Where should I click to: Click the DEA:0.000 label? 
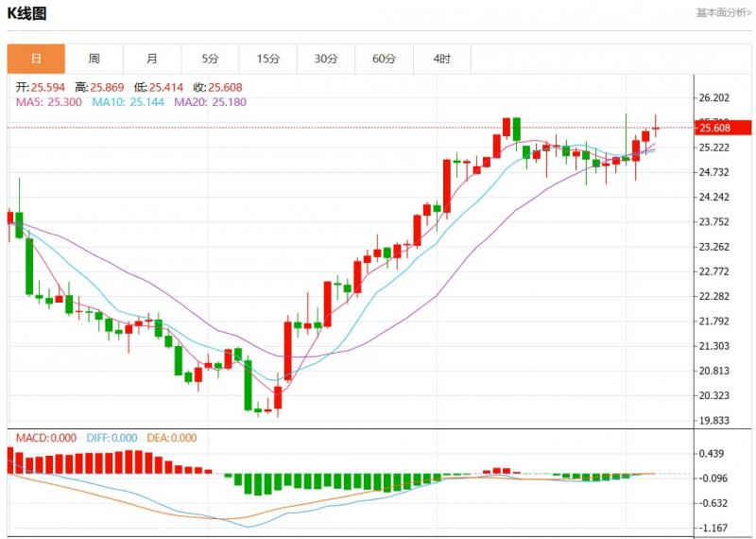172,438
